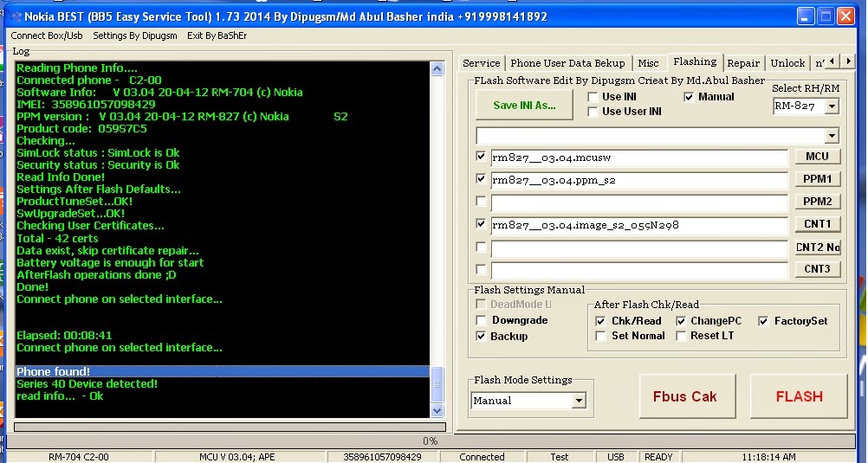The height and width of the screenshot is (463, 868).
Task: Uncheck the Manual checkbox
Action: click(x=689, y=97)
